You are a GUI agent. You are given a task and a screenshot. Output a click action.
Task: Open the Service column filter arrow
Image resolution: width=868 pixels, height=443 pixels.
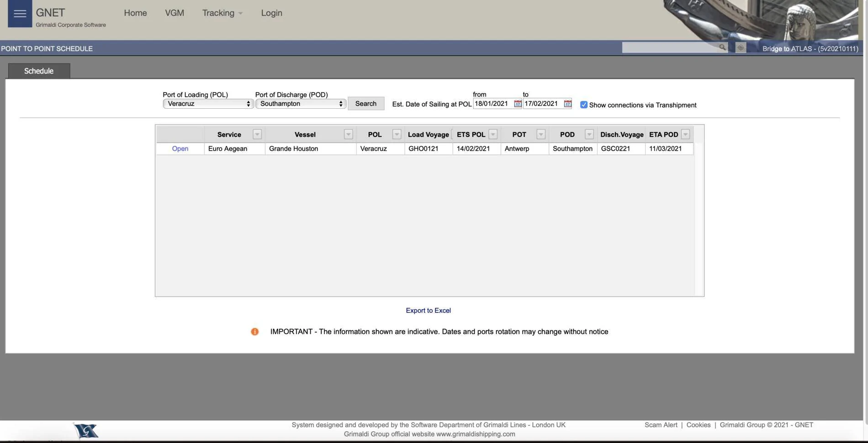click(257, 134)
